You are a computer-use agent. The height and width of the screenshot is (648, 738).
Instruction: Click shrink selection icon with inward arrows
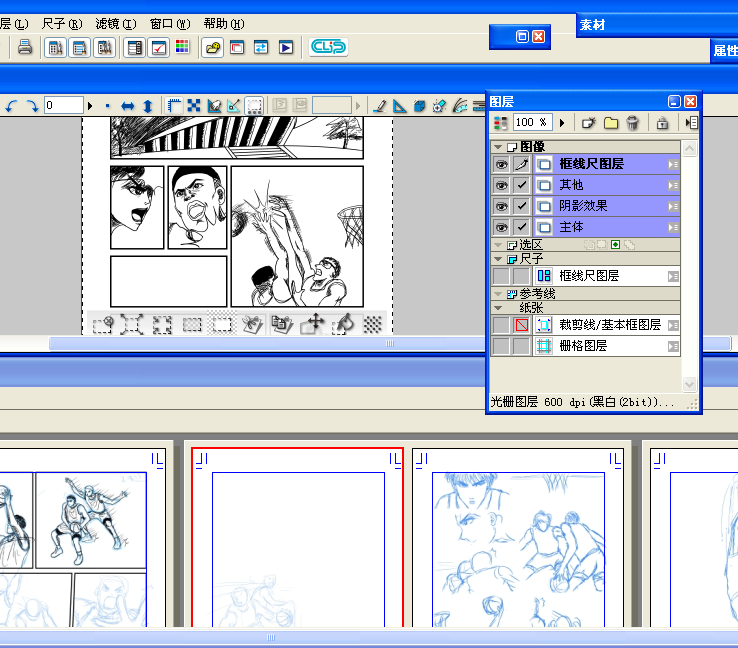[x=162, y=325]
